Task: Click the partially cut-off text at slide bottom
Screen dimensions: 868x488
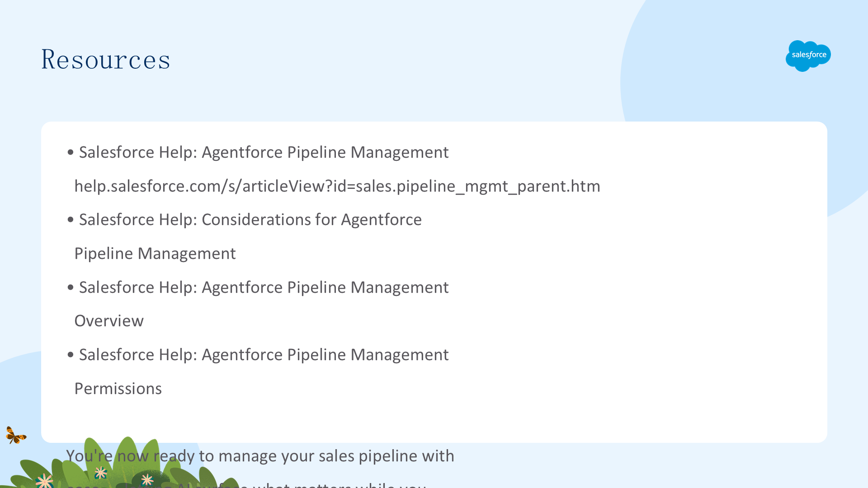Action: click(x=246, y=484)
